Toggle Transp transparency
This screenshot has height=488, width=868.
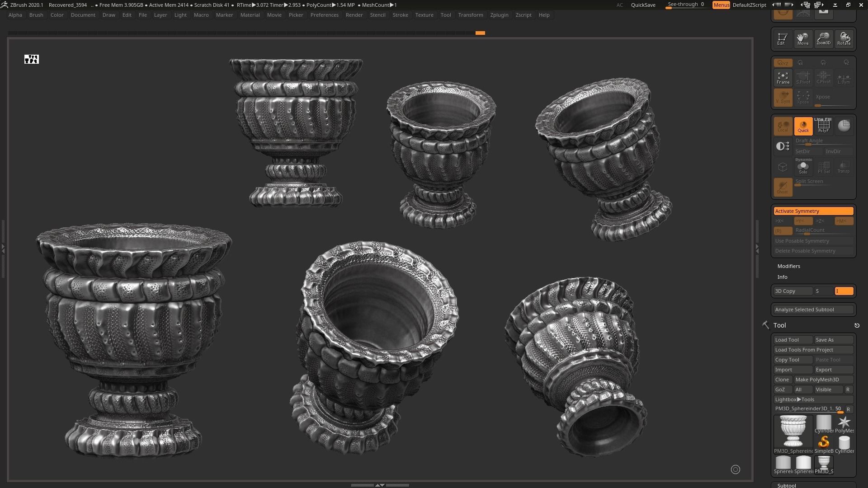(844, 167)
